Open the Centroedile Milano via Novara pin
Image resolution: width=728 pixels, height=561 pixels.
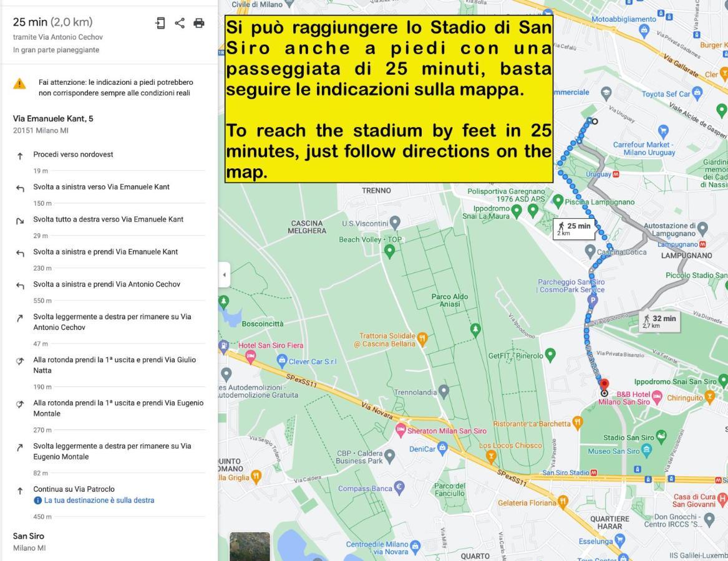coord(415,546)
